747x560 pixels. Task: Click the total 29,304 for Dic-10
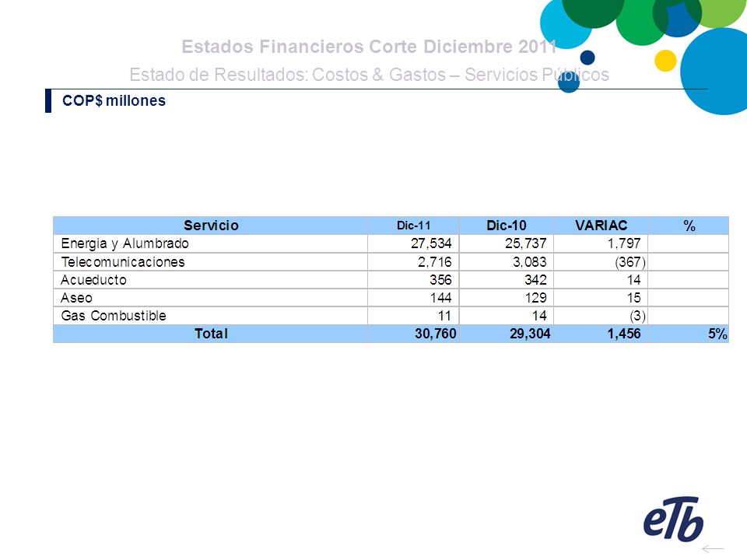click(530, 334)
